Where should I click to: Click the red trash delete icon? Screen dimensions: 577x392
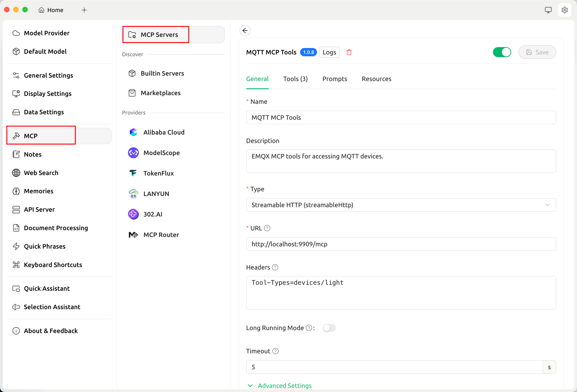coord(349,52)
